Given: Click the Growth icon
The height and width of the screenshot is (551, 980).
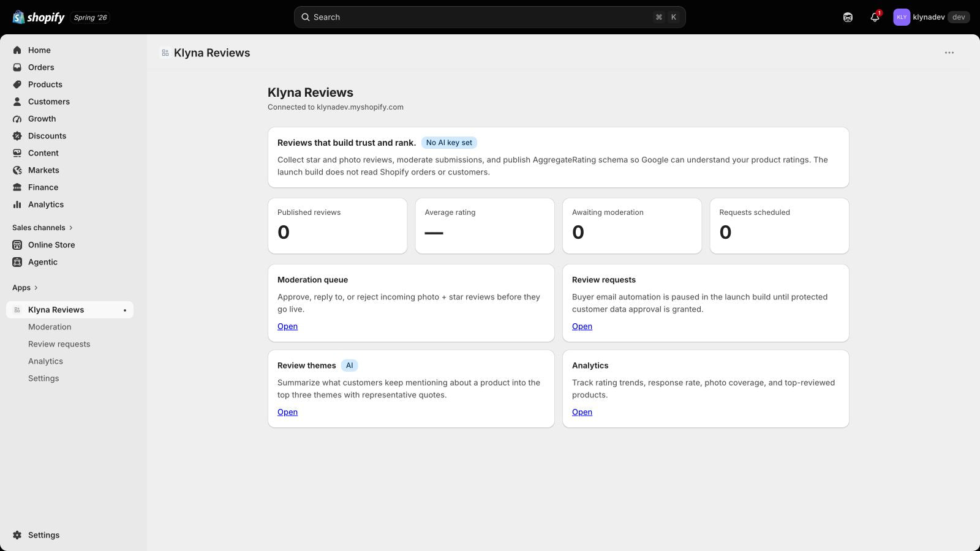Looking at the screenshot, I should (x=17, y=119).
